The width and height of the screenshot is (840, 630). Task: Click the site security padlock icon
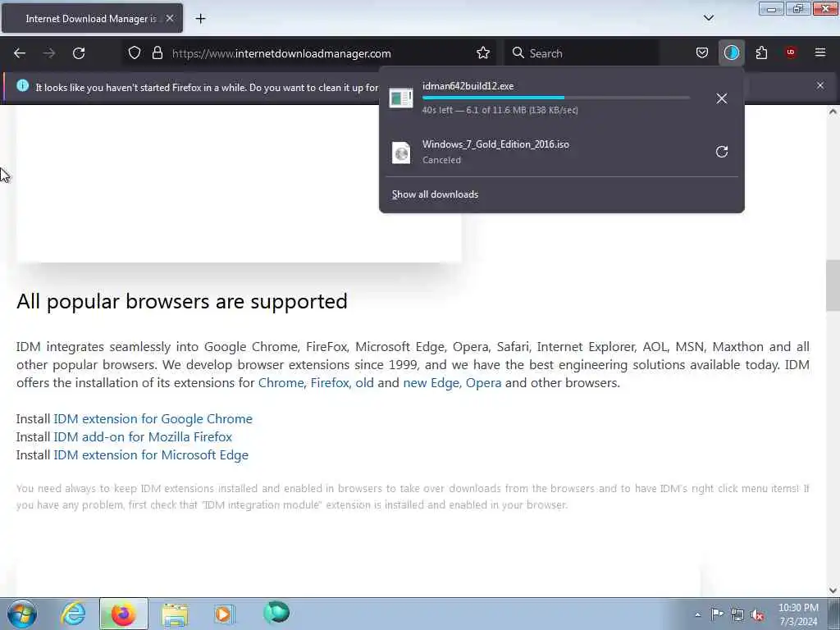(x=157, y=53)
